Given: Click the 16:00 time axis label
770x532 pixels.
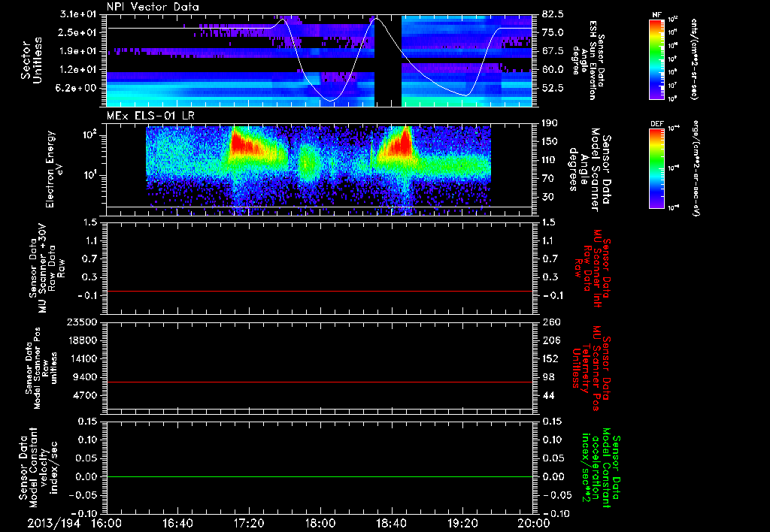Looking at the screenshot, I should tap(107, 523).
